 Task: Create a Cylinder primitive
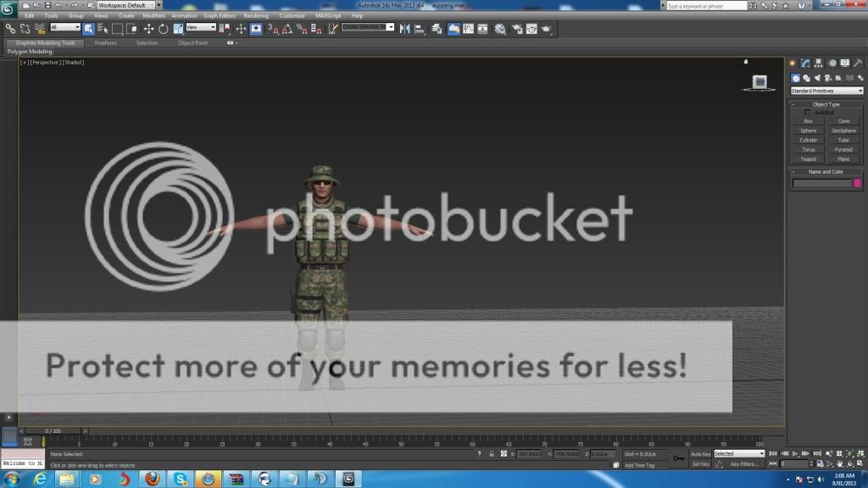[808, 140]
